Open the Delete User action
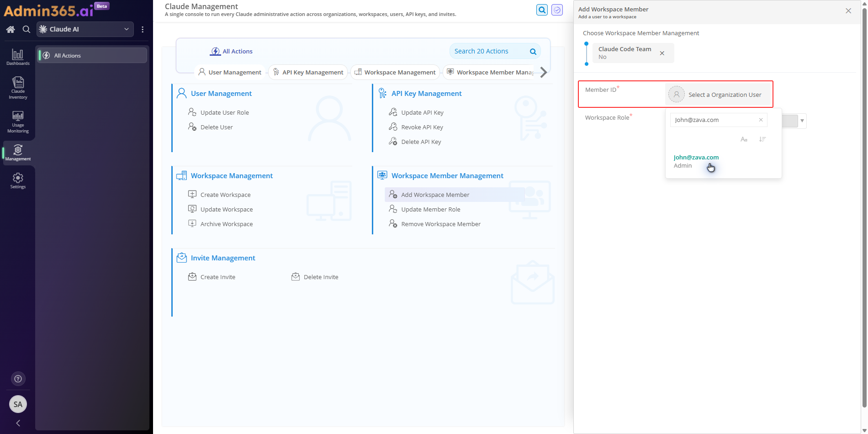 point(217,127)
